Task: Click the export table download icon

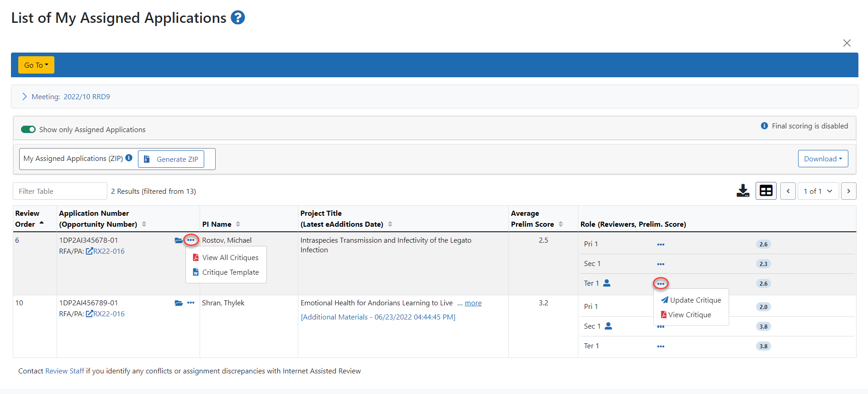Action: 743,191
